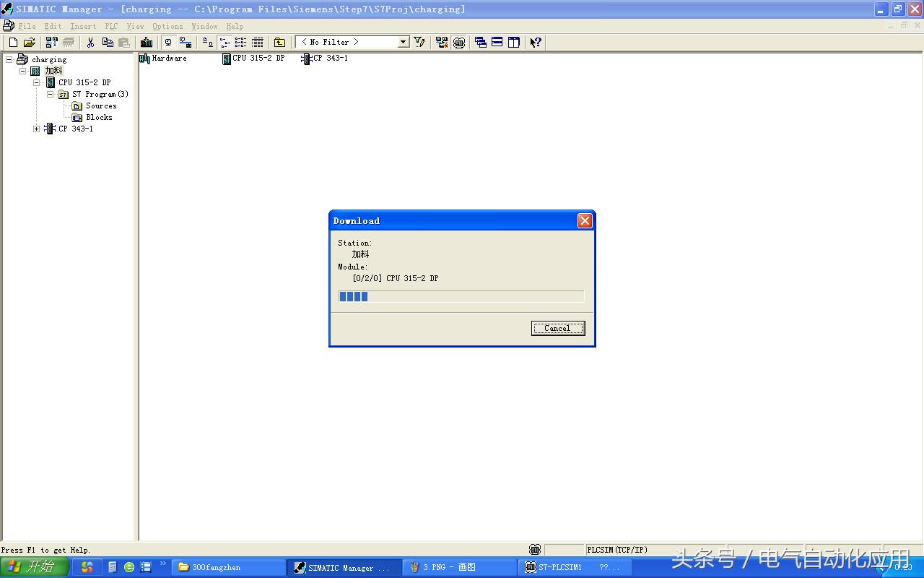
Task: Select the 加料 station in the tree
Action: point(54,71)
